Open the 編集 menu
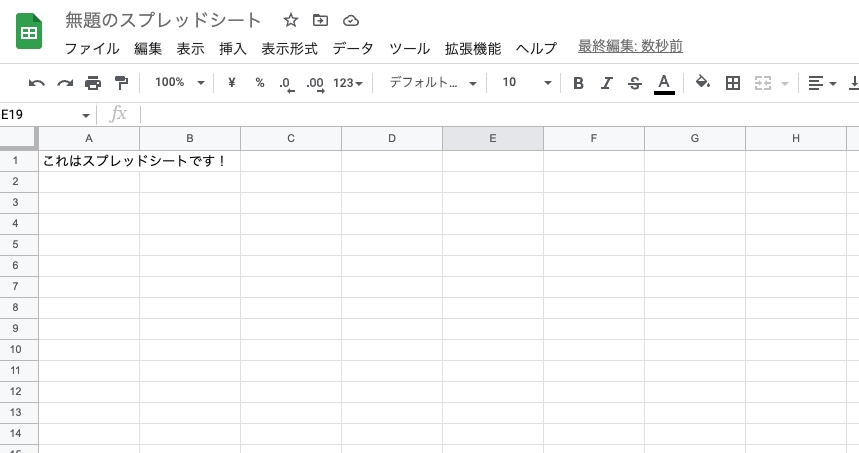The width and height of the screenshot is (859, 453). point(148,48)
